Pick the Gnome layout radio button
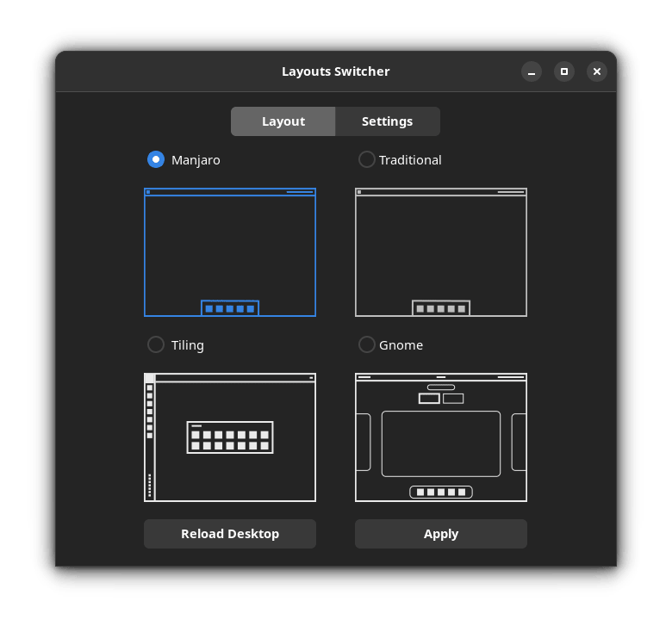 click(x=367, y=344)
